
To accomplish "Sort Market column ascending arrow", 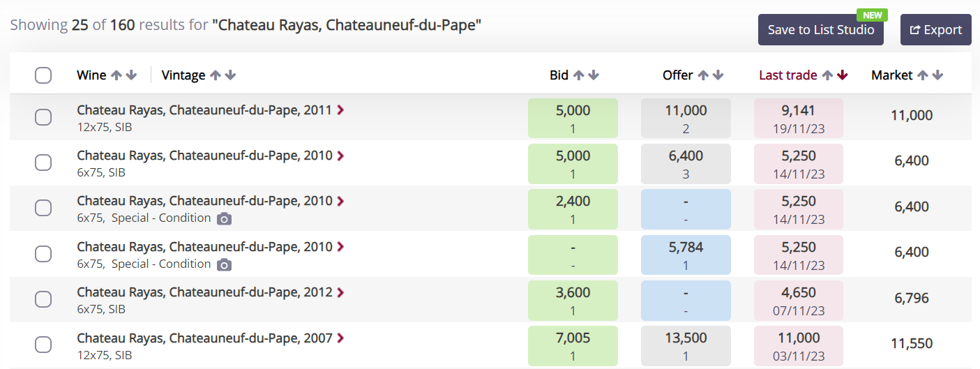I will (923, 75).
